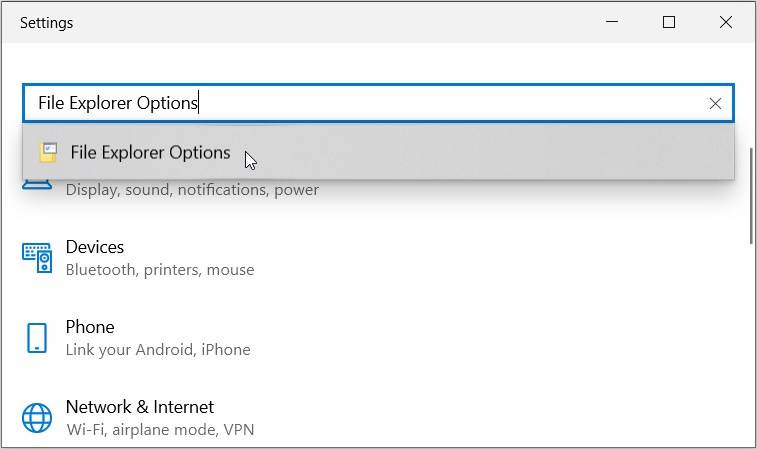Open the Phone icon

pyautogui.click(x=37, y=337)
